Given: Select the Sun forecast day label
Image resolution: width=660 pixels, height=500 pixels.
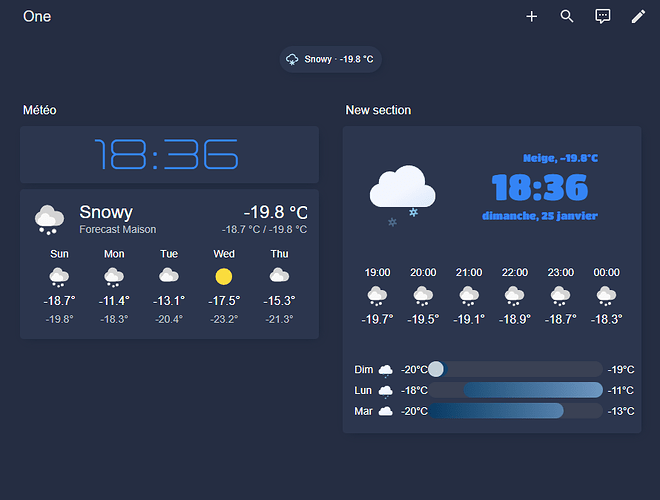Looking at the screenshot, I should click(x=59, y=254).
